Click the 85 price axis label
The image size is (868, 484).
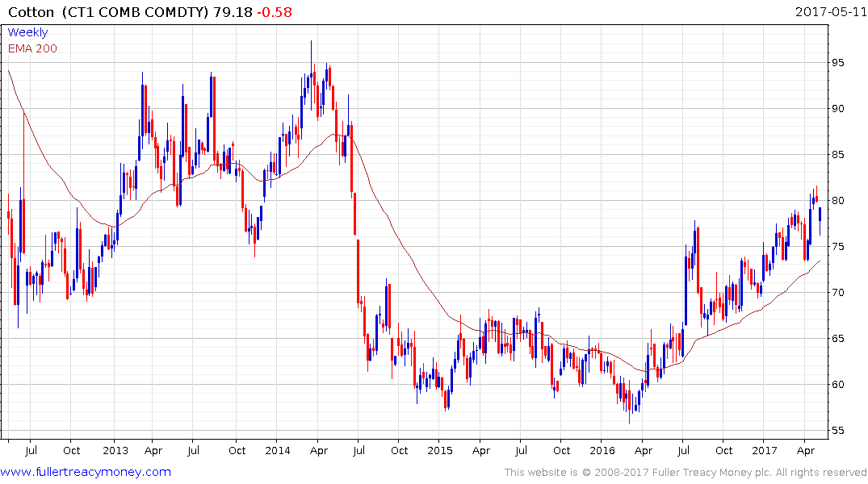(838, 154)
